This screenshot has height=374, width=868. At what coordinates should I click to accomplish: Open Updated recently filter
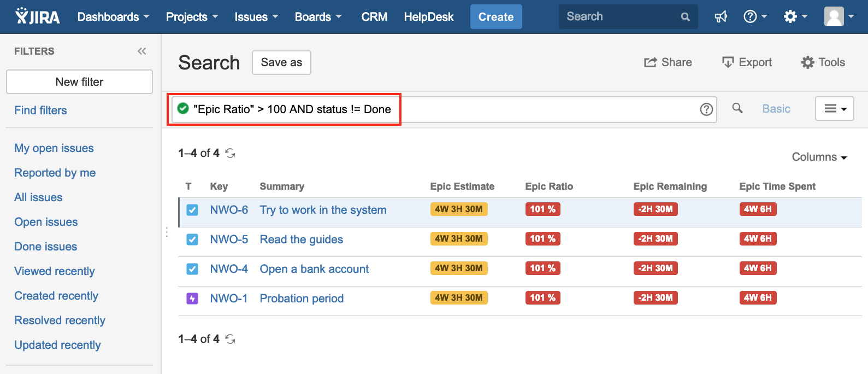pyautogui.click(x=58, y=345)
